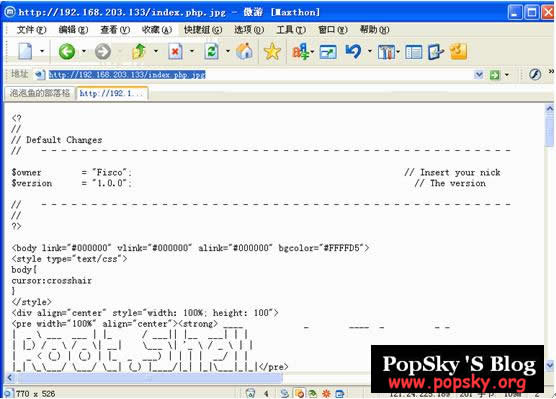The height and width of the screenshot is (399, 556).
Task: Open Favorites with the star icon
Action: click(272, 51)
